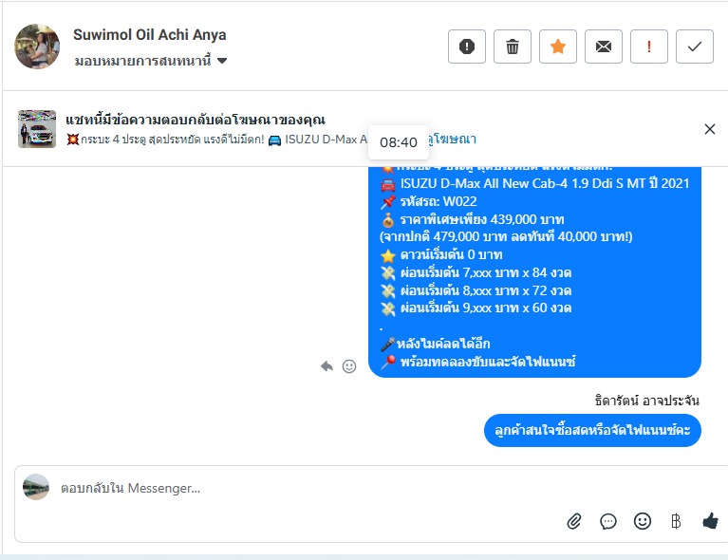This screenshot has height=560, width=728.
Task: Flag conversation with red exclamation priority icon
Action: pos(648,47)
